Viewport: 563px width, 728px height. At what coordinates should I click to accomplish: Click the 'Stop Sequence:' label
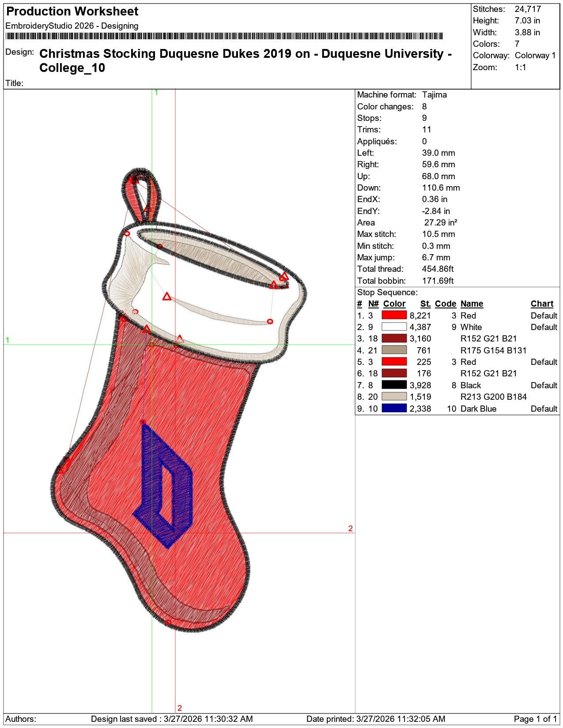[387, 292]
